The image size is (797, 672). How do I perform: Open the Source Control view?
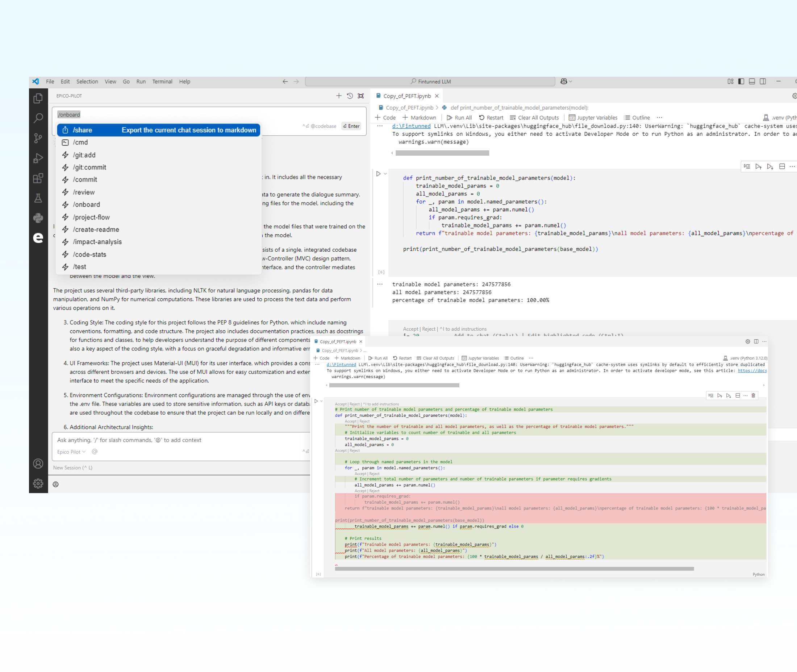tap(38, 138)
